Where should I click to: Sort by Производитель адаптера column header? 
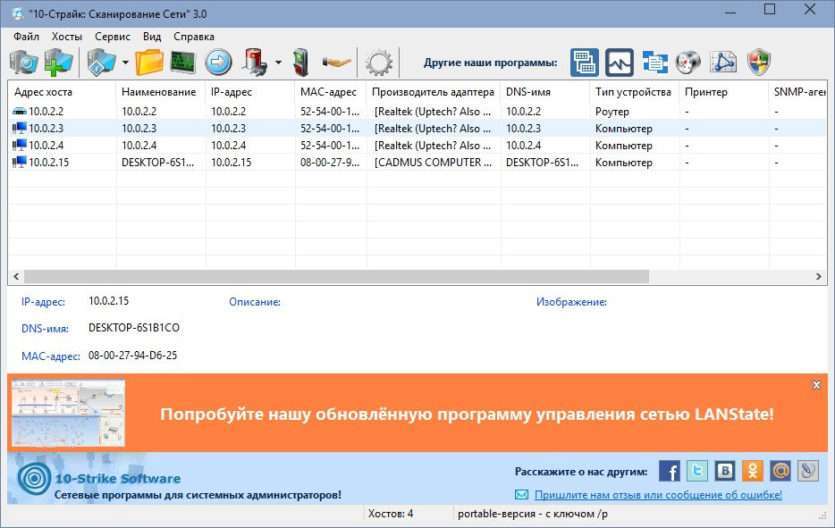pyautogui.click(x=433, y=92)
